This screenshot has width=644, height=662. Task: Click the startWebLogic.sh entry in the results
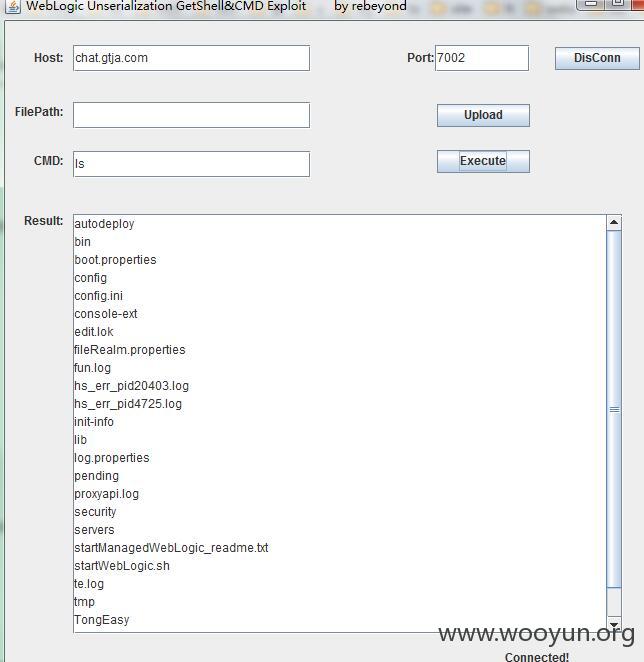(x=122, y=566)
